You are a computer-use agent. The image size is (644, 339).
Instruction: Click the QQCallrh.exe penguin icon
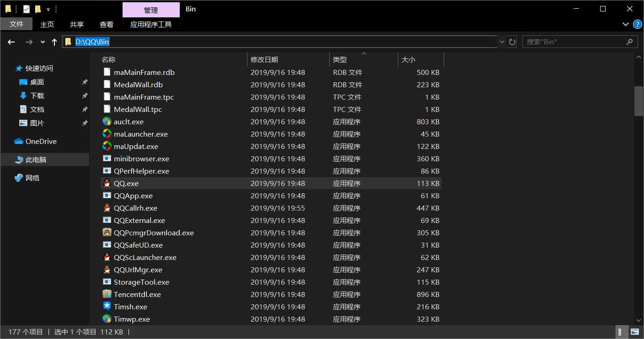pos(107,208)
